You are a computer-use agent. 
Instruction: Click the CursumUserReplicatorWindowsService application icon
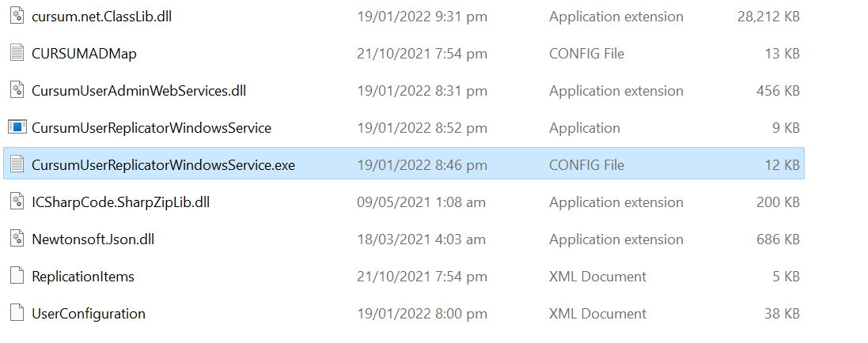(17, 127)
